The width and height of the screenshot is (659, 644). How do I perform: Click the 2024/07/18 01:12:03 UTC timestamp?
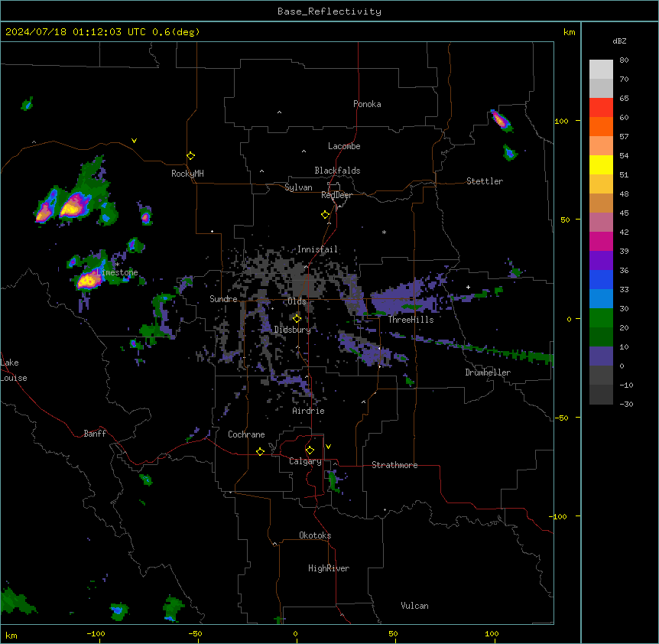76,32
